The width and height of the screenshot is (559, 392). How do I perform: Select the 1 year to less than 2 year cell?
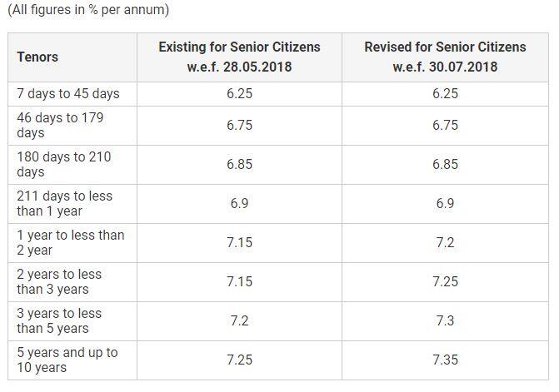71,242
